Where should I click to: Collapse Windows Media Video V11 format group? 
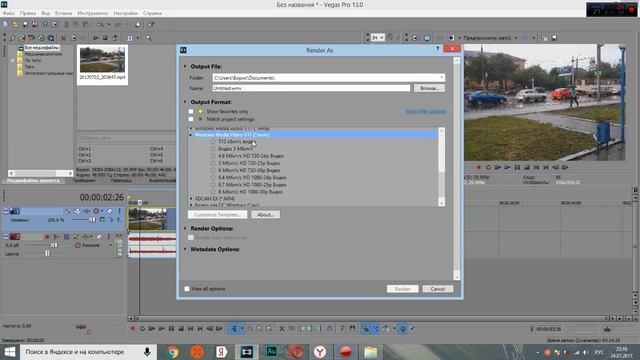(x=191, y=135)
